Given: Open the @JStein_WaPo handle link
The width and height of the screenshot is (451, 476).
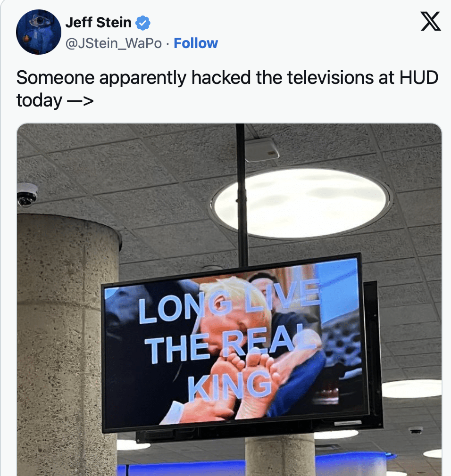Looking at the screenshot, I should pyautogui.click(x=114, y=43).
